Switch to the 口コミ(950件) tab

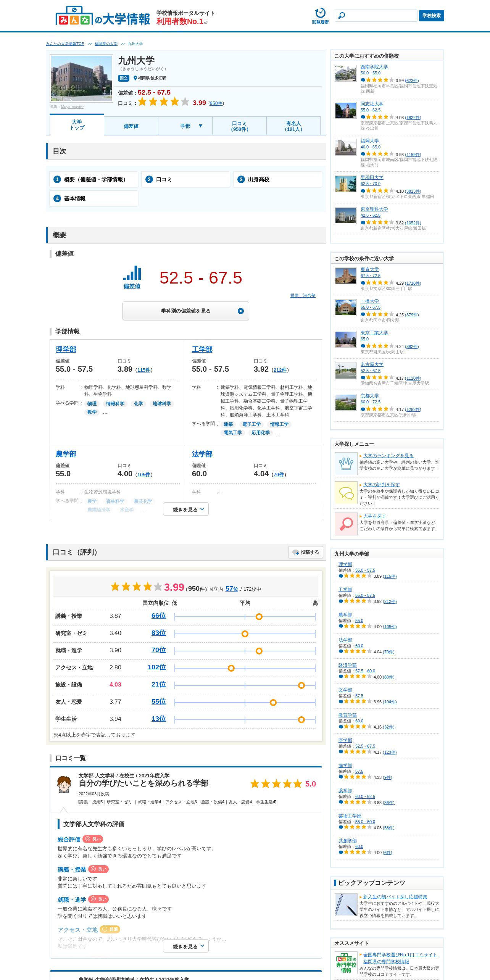[239, 126]
